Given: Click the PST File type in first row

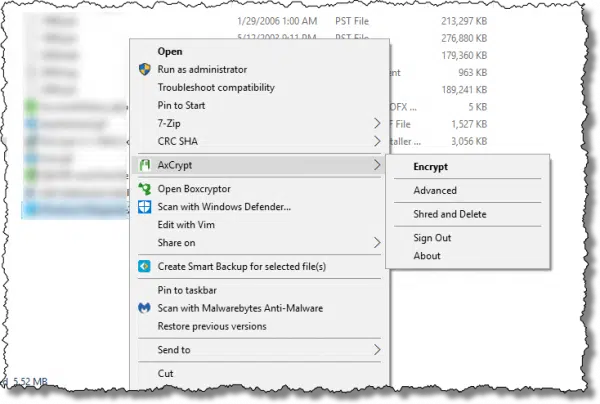Looking at the screenshot, I should 352,21.
